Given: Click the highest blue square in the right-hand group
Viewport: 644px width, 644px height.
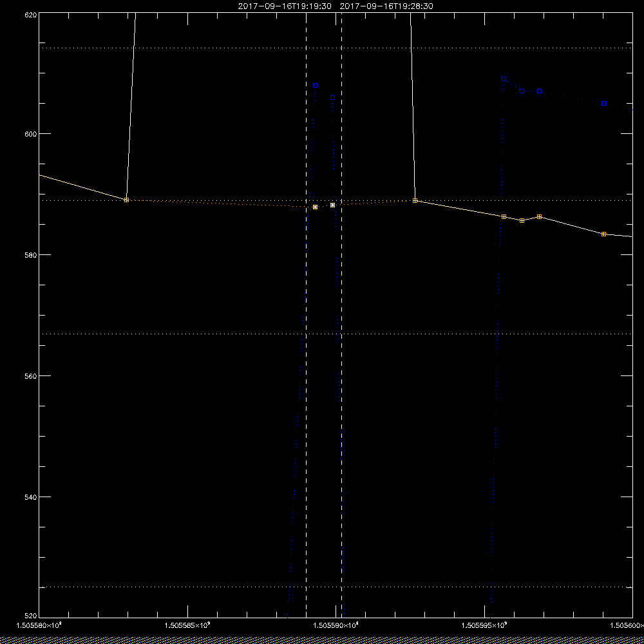Looking at the screenshot, I should point(504,79).
